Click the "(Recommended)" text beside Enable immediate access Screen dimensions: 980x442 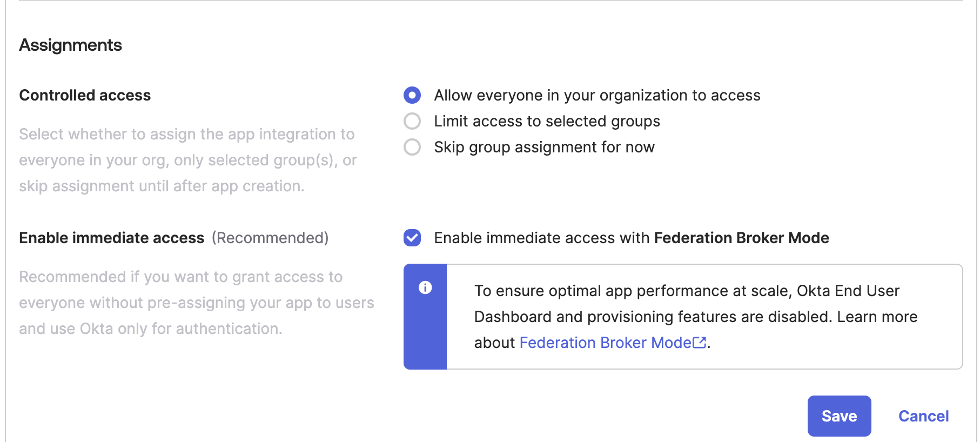coord(270,238)
